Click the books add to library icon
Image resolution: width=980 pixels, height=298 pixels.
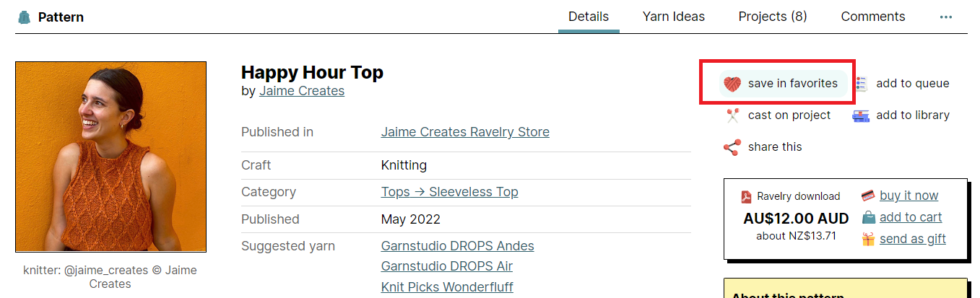(861, 115)
